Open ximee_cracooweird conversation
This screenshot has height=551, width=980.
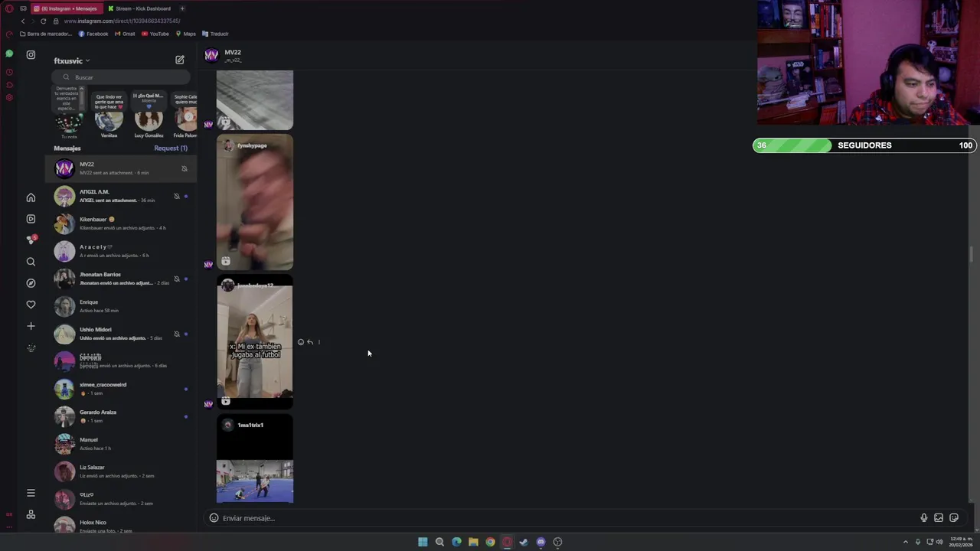[121, 389]
